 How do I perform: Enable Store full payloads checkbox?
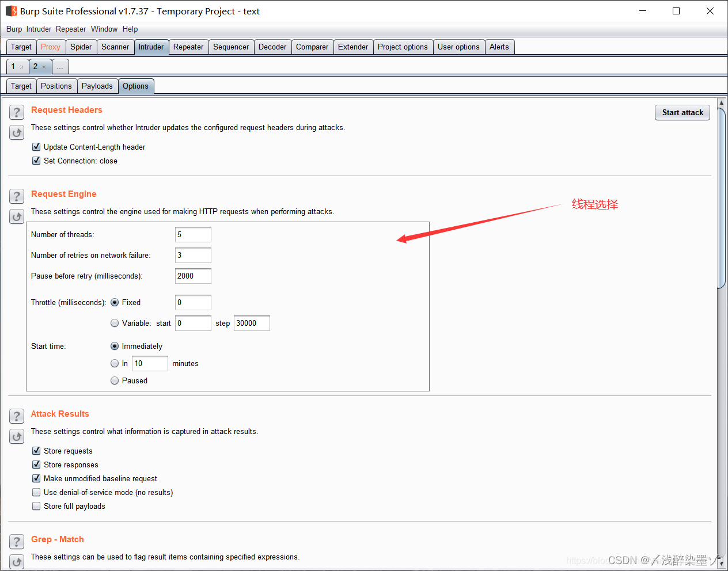[x=36, y=506]
